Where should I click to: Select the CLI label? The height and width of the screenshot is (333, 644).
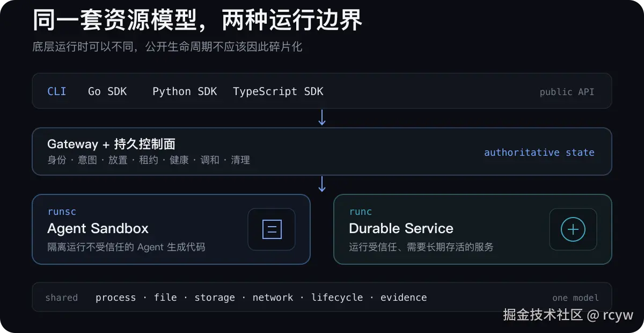(x=57, y=91)
